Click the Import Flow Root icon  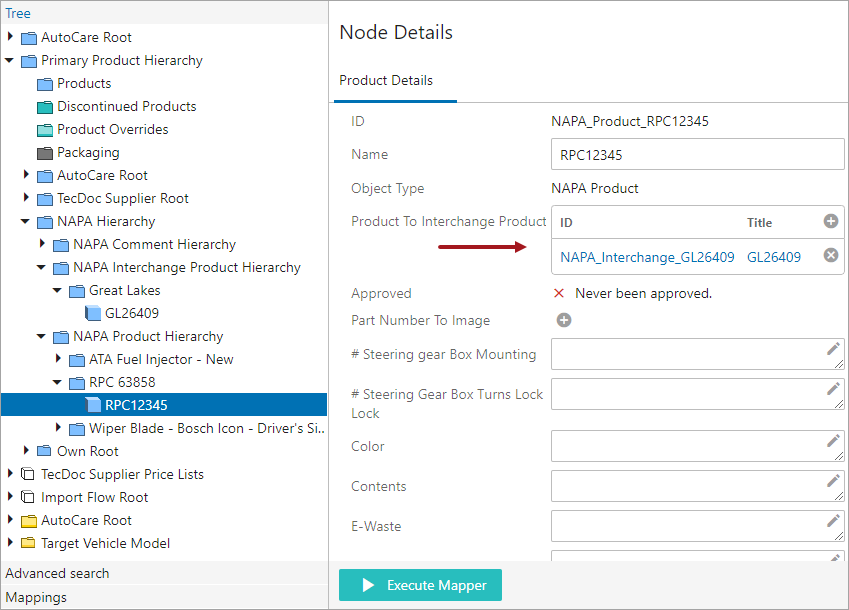[28, 497]
